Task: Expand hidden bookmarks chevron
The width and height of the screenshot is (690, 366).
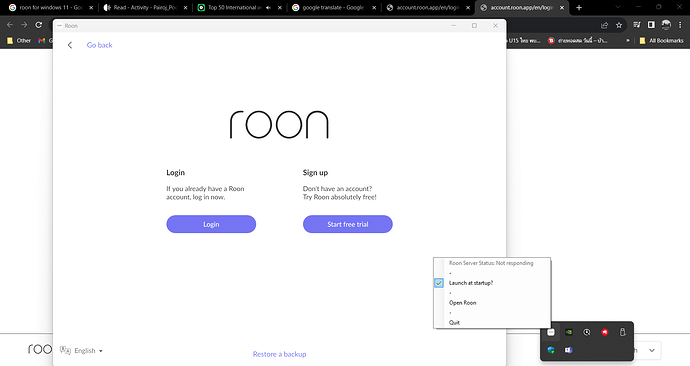Action: pyautogui.click(x=628, y=40)
